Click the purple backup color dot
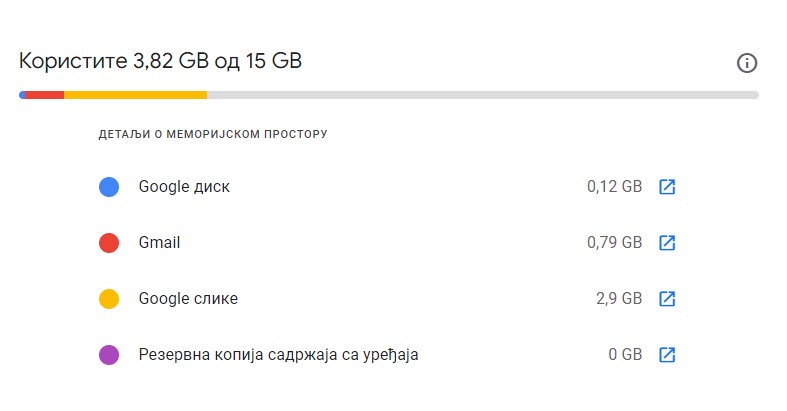This screenshot has height=411, width=787. (109, 355)
